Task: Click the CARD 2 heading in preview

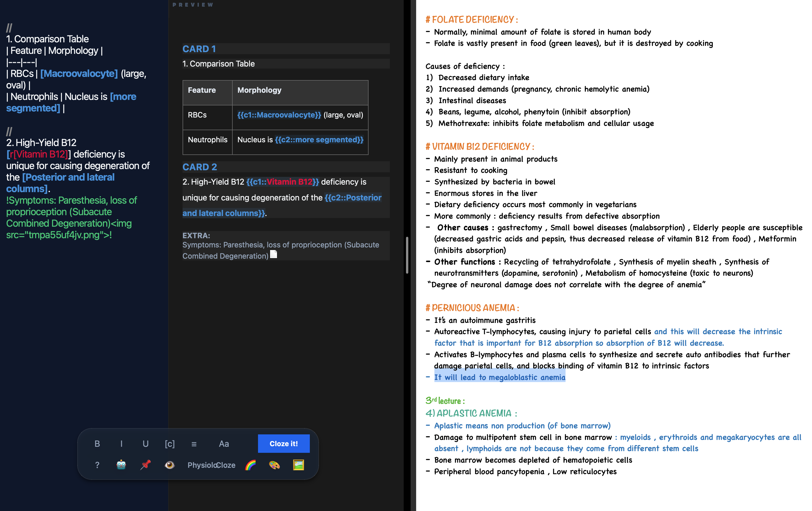Action: (200, 167)
